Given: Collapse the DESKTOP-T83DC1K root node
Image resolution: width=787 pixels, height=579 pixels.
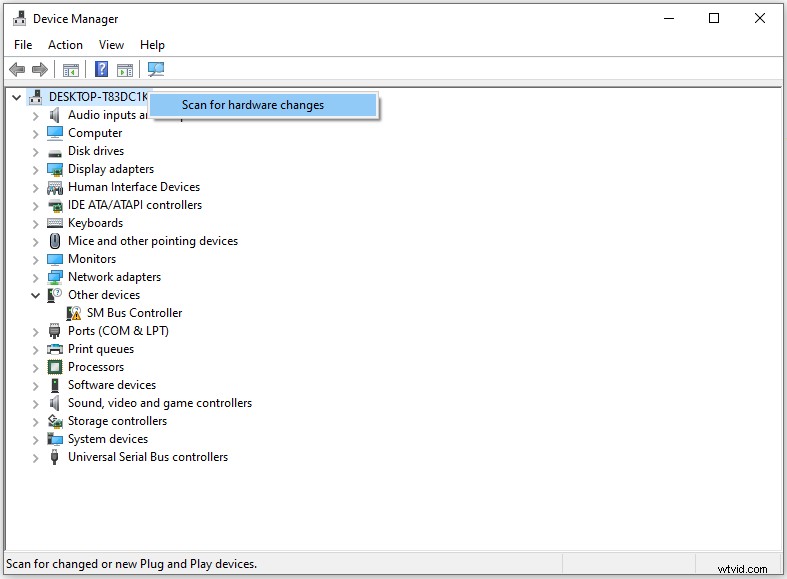Looking at the screenshot, I should [x=17, y=97].
